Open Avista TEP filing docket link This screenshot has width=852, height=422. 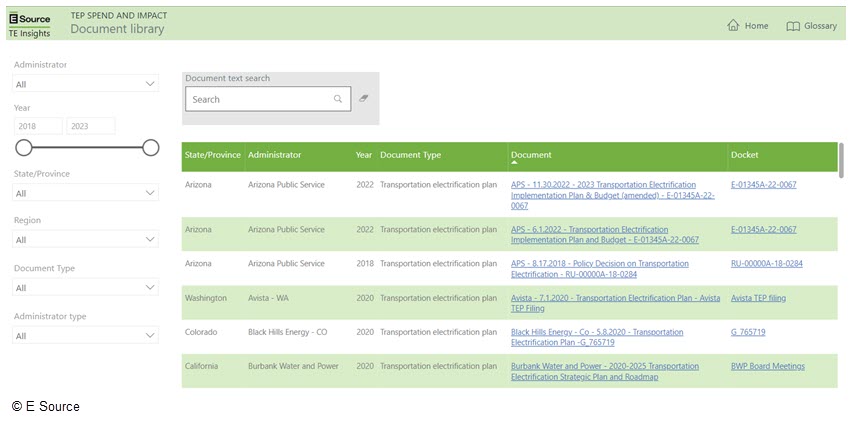[759, 298]
